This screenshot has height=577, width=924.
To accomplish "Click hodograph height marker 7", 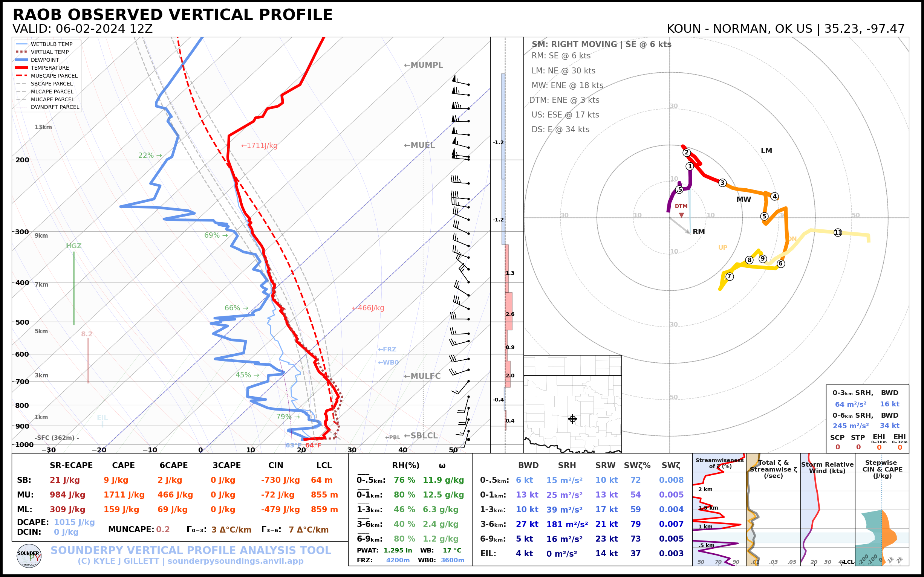I will click(729, 276).
